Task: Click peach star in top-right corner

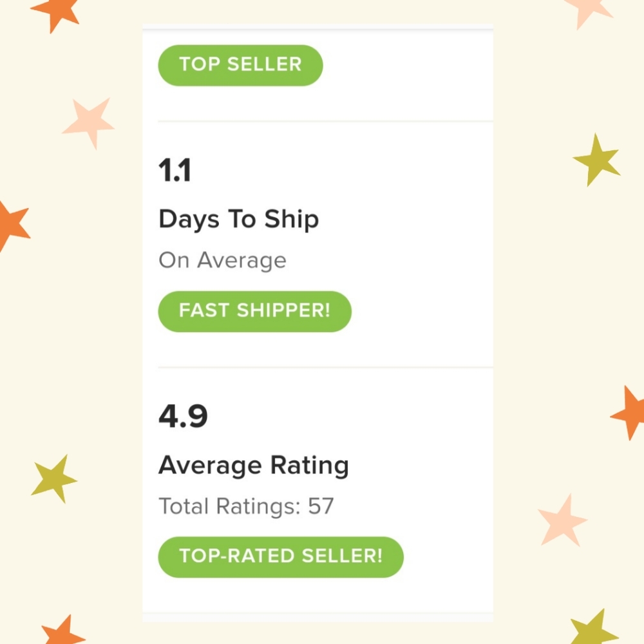Action: click(588, 12)
